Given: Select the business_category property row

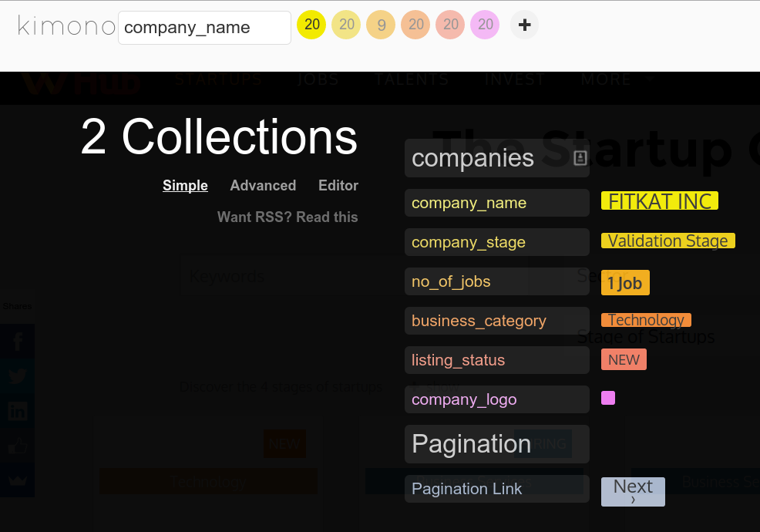Looking at the screenshot, I should tap(497, 321).
